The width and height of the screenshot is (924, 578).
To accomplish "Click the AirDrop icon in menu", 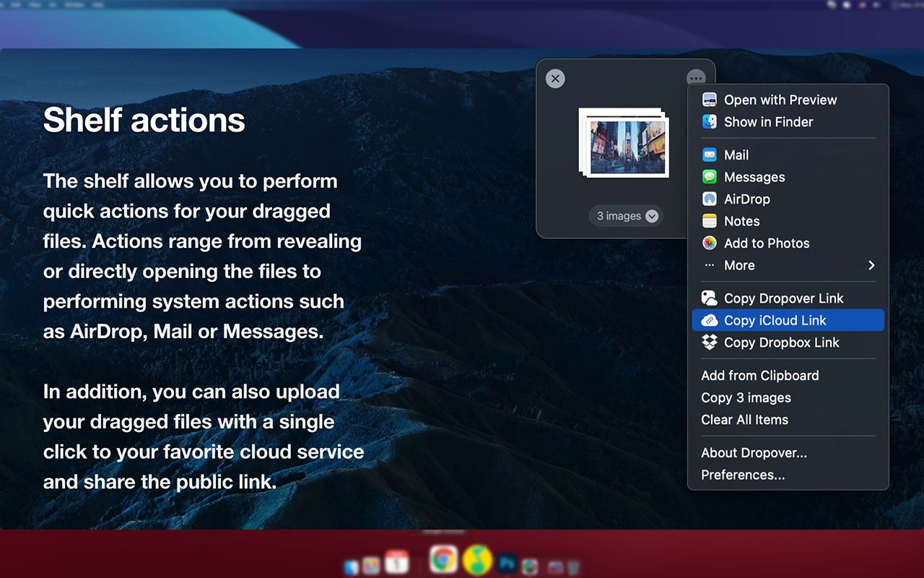I will click(x=710, y=199).
